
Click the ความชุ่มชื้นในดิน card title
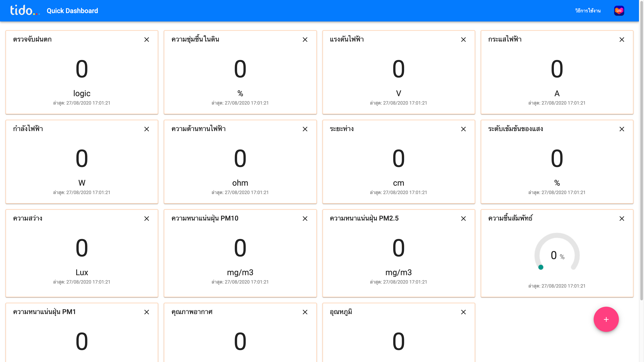pos(195,39)
